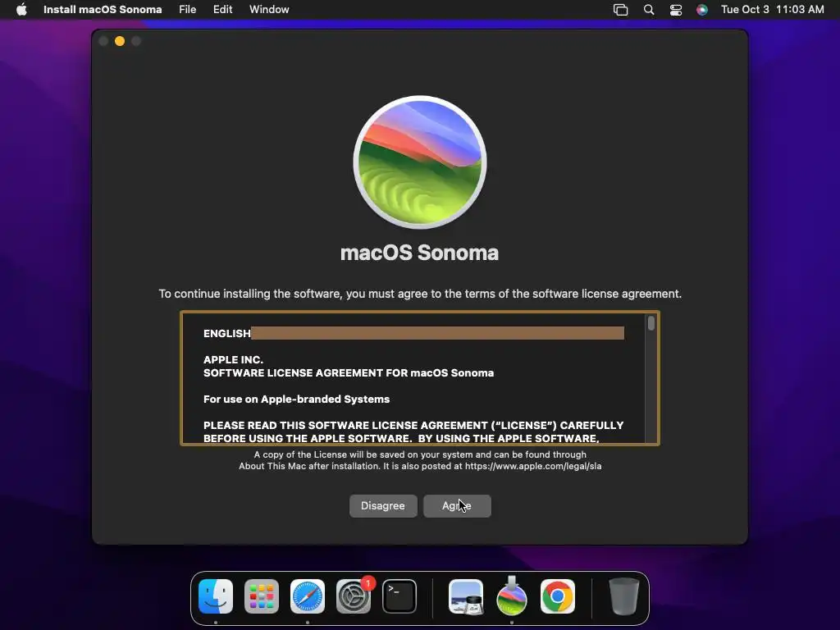The image size is (840, 630).
Task: Click the license agreement scrollbar thumb
Action: [x=651, y=323]
